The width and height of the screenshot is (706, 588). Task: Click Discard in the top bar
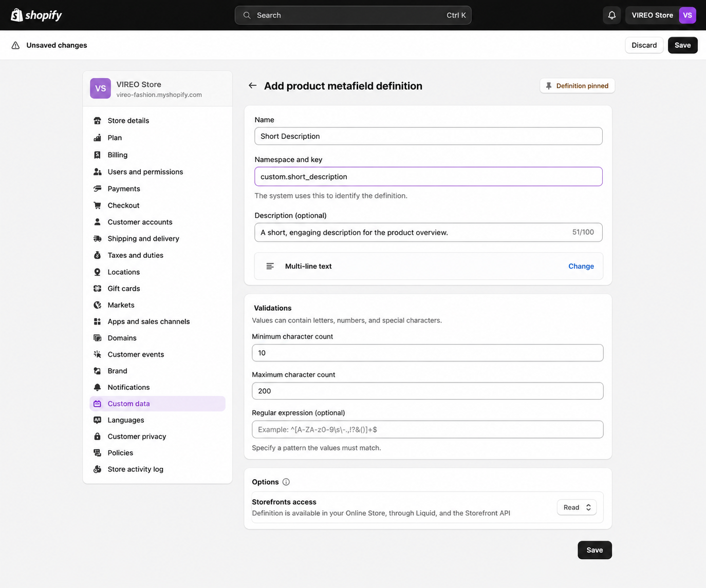pyautogui.click(x=644, y=45)
